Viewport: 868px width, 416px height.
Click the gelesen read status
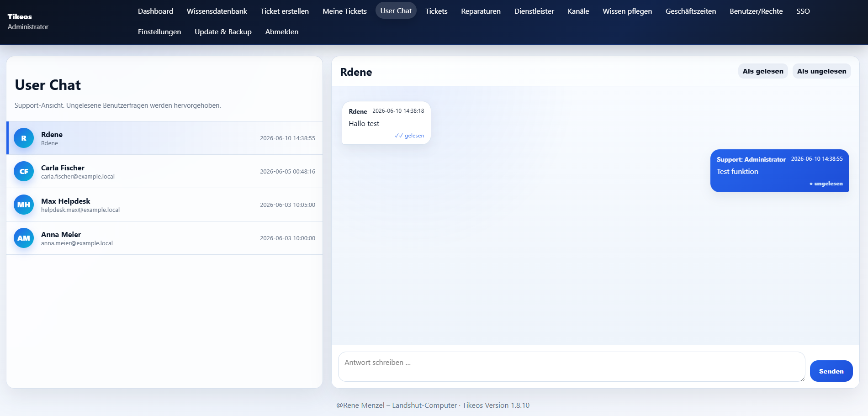click(x=409, y=136)
